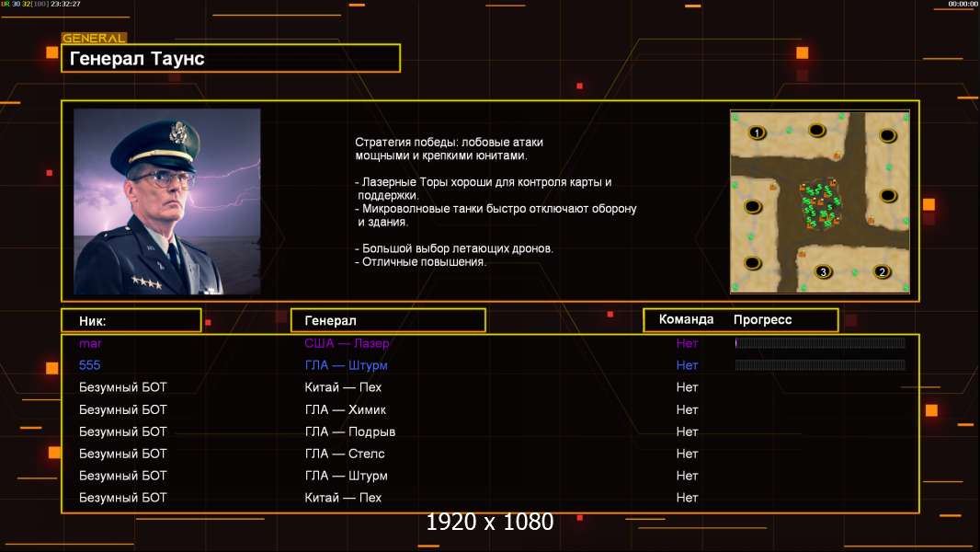Select the player name "555"
This screenshot has height=552, width=980.
(x=89, y=365)
